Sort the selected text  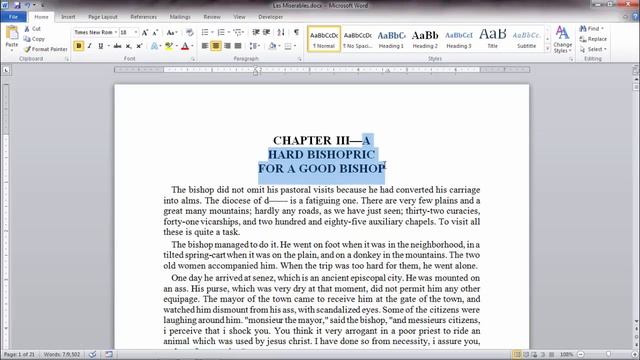click(x=281, y=32)
